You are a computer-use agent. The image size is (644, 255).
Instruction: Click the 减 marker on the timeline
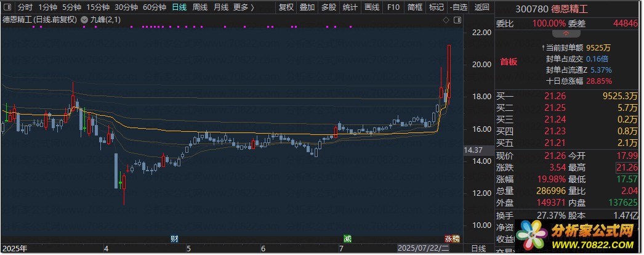point(347,239)
